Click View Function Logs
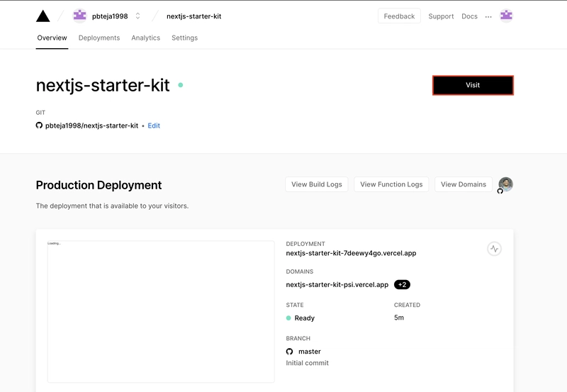The width and height of the screenshot is (567, 392). [391, 184]
